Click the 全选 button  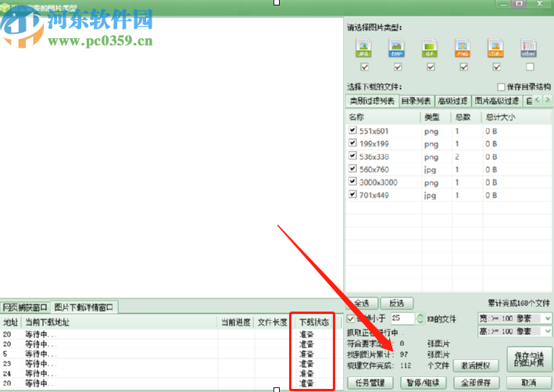coord(362,303)
